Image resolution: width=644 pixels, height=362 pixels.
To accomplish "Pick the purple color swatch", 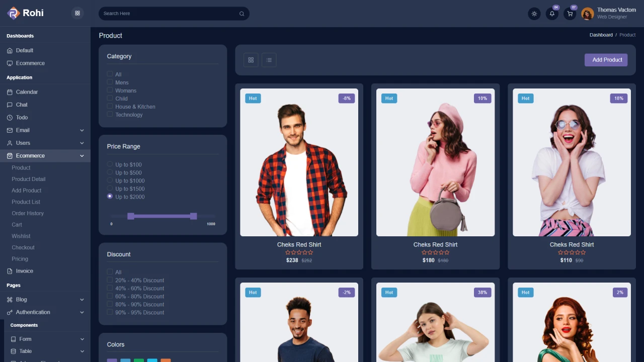I will [112, 360].
